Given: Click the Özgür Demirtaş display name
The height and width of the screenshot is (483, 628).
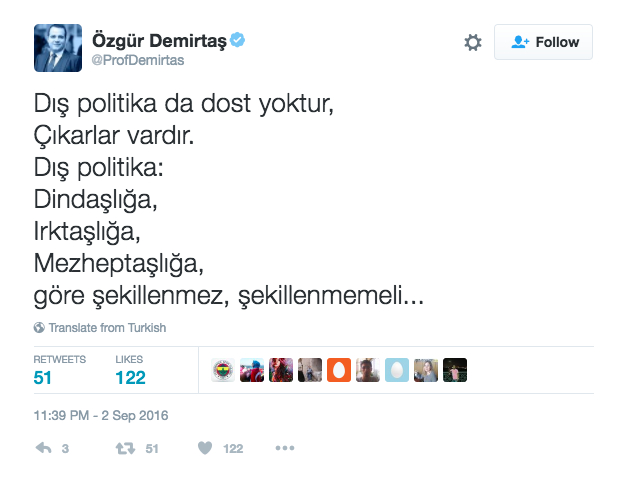Looking at the screenshot, I should pyautogui.click(x=159, y=40).
